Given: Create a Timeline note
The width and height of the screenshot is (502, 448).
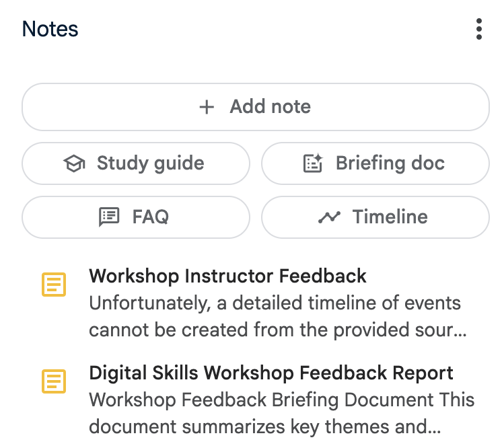Looking at the screenshot, I should coord(375,217).
